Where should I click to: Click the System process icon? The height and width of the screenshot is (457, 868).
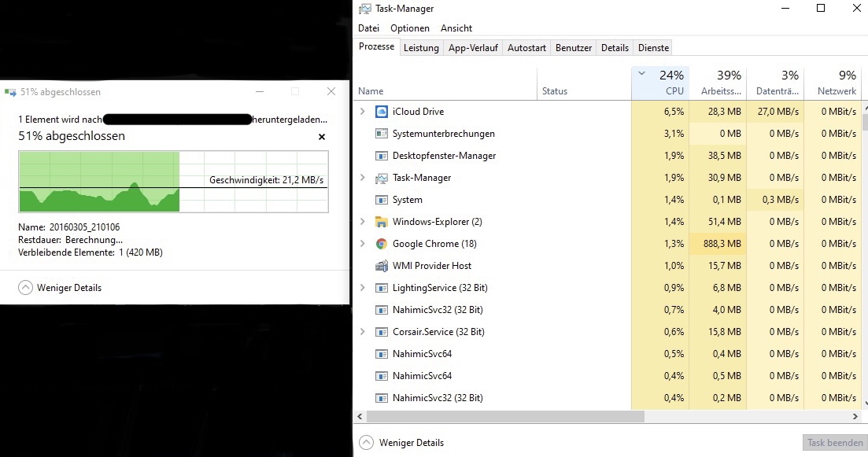pyautogui.click(x=382, y=200)
